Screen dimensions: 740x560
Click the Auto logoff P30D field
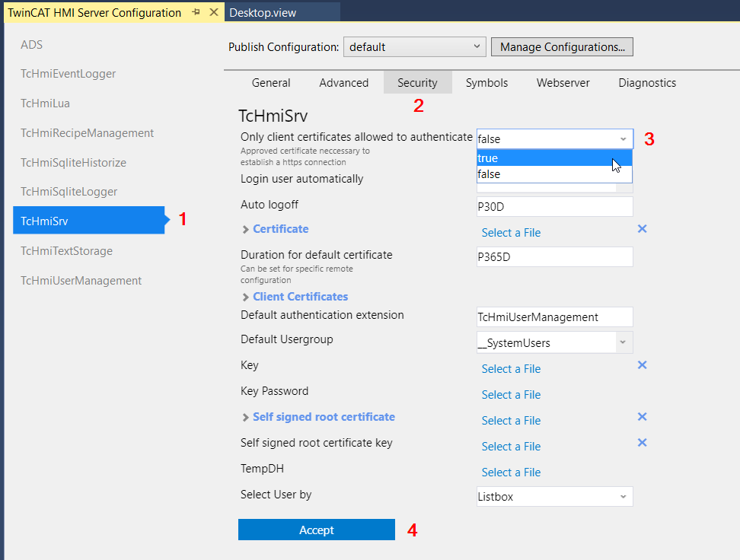pos(554,207)
